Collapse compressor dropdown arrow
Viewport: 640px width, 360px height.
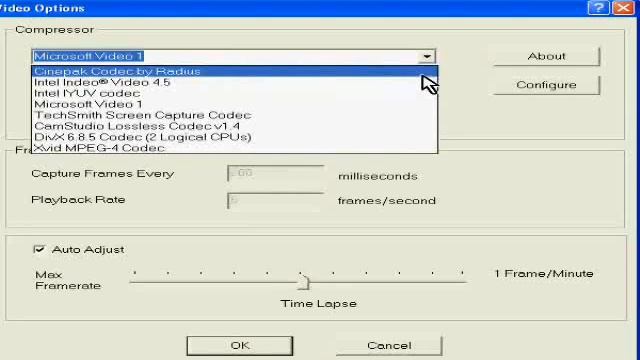427,56
